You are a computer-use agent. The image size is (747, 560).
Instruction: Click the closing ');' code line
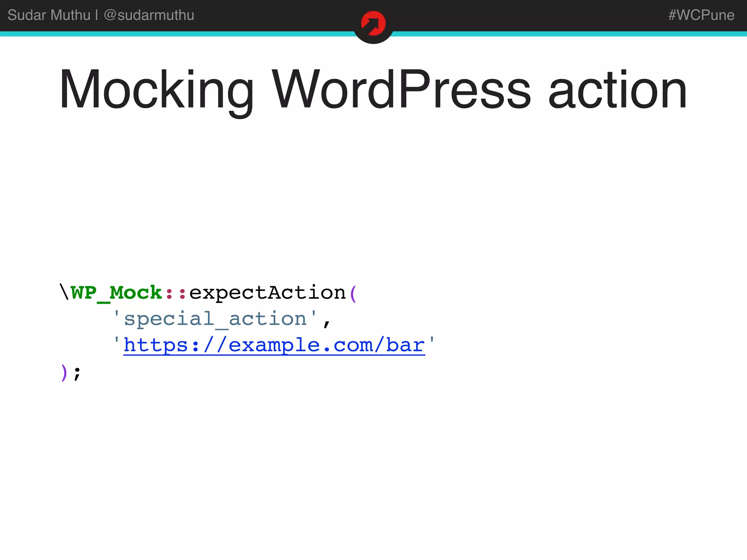click(x=70, y=373)
